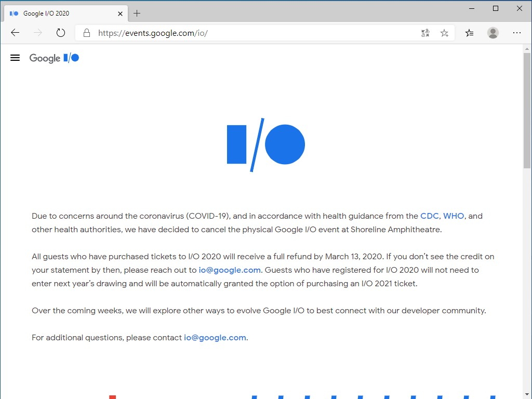Image resolution: width=532 pixels, height=399 pixels.
Task: Click the large blue I/O logo graphic
Action: (265, 144)
